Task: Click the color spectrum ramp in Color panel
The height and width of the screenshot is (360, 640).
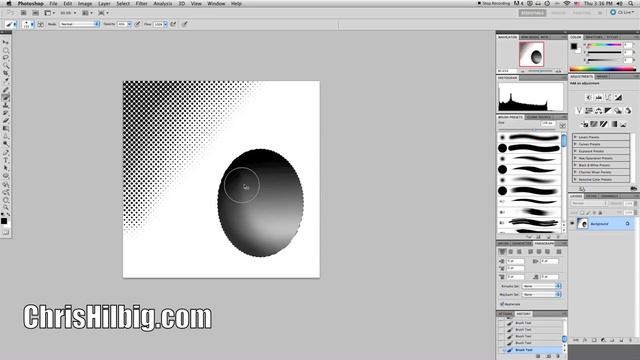Action: pos(602,69)
